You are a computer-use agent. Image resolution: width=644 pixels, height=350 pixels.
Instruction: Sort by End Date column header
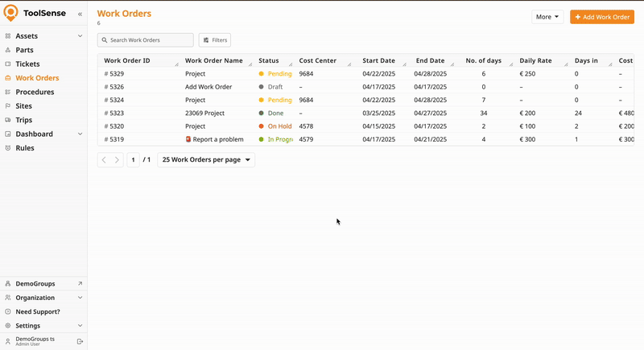[430, 60]
